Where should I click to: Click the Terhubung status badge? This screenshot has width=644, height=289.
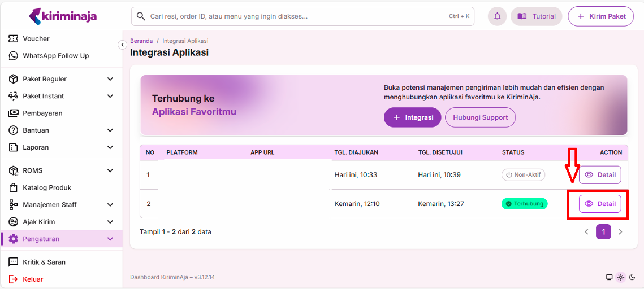pos(525,204)
